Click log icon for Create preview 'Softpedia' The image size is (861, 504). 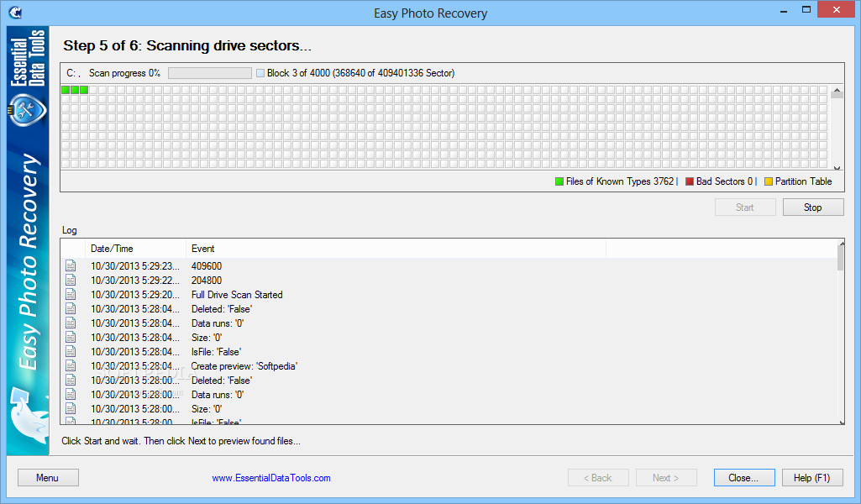click(x=71, y=365)
